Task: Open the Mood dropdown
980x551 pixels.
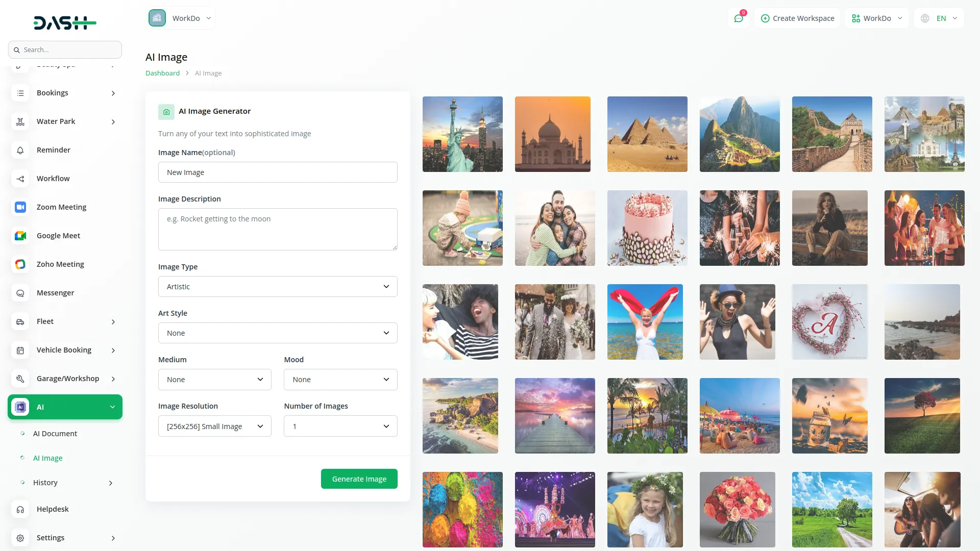Action: coord(340,380)
